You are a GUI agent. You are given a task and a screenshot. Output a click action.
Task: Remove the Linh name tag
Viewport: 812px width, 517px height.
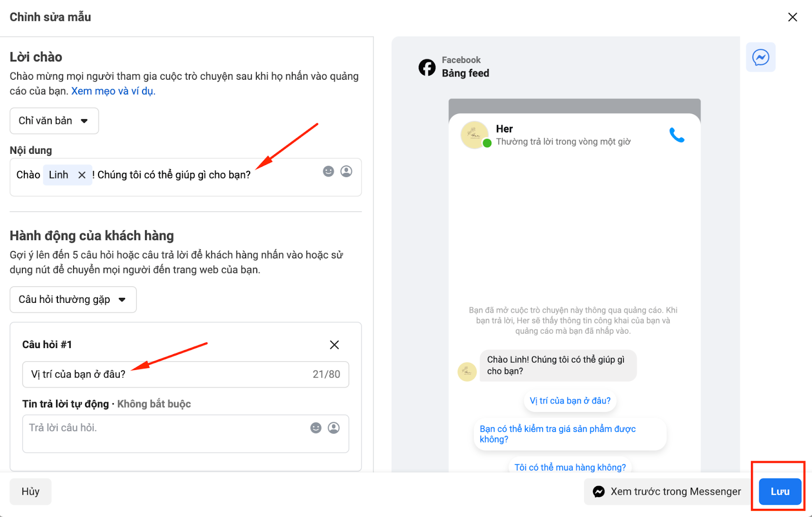(x=82, y=175)
